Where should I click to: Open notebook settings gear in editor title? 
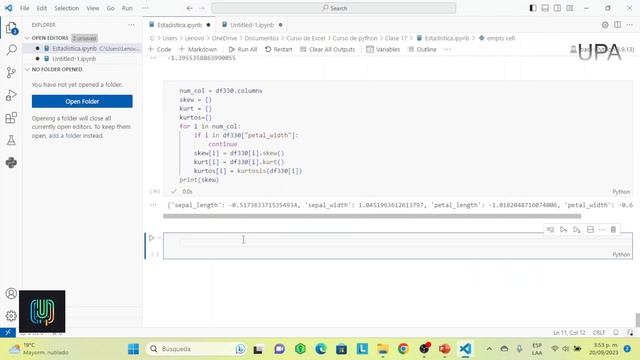(x=605, y=25)
